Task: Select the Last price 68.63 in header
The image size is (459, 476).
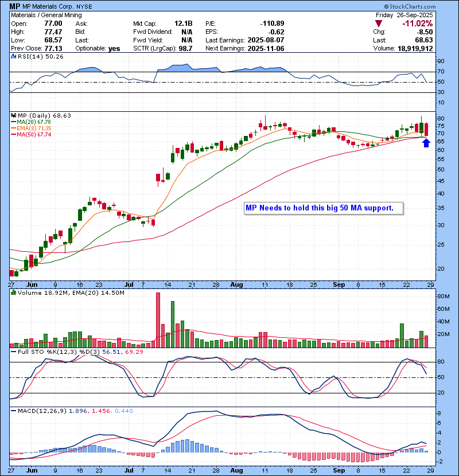Action: (x=424, y=40)
